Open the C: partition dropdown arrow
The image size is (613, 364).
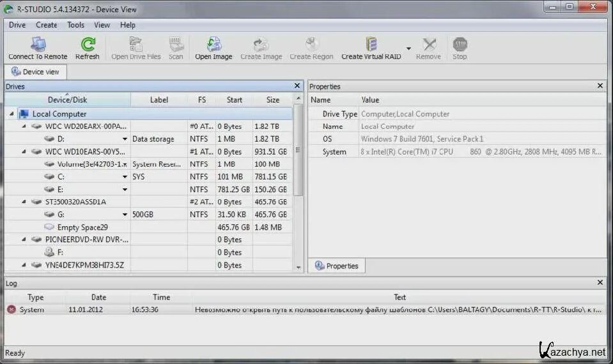tap(125, 177)
